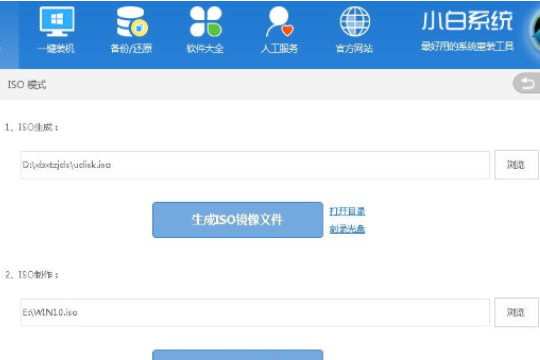540x360 pixels.
Task: Click the partially visible button below WIN10.iso
Action: click(x=238, y=355)
